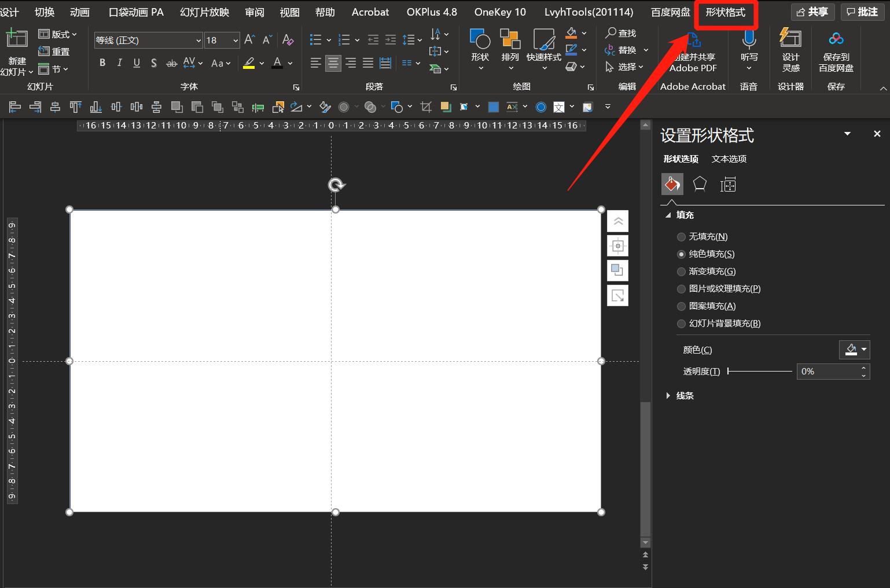
Task: Click the Save to Baidu Netdisk icon
Action: coord(836,39)
